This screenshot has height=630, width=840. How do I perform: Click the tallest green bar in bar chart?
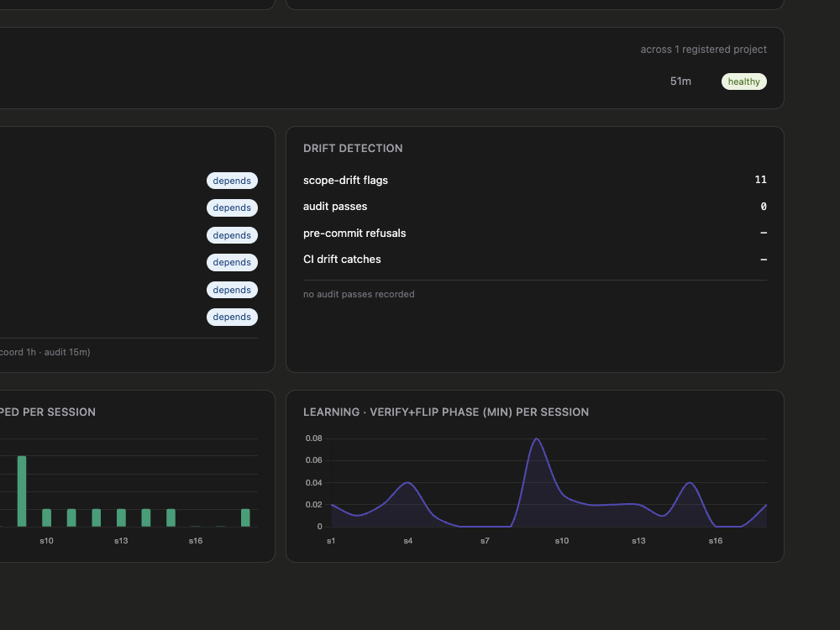click(x=22, y=491)
